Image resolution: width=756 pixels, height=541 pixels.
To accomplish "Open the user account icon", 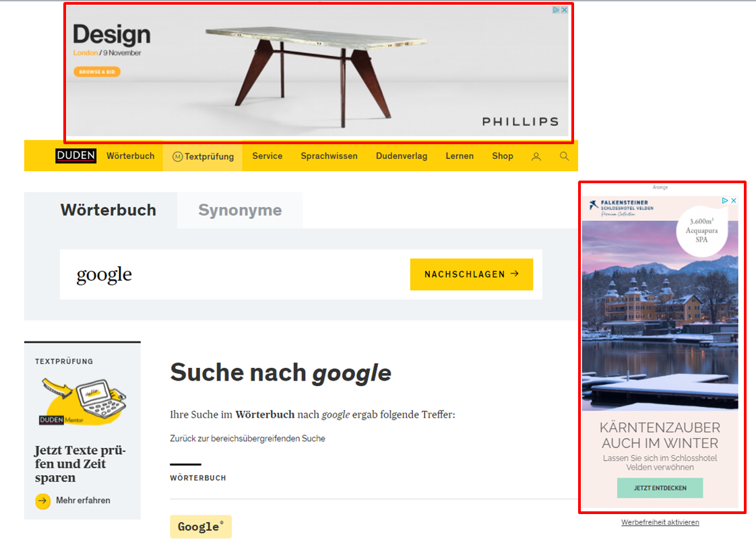I will pyautogui.click(x=536, y=156).
